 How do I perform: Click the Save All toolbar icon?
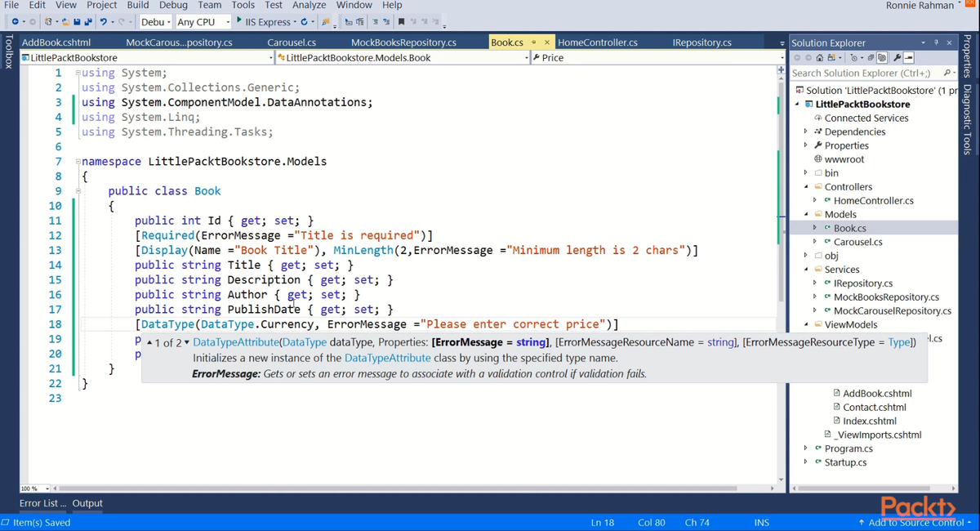coord(87,21)
